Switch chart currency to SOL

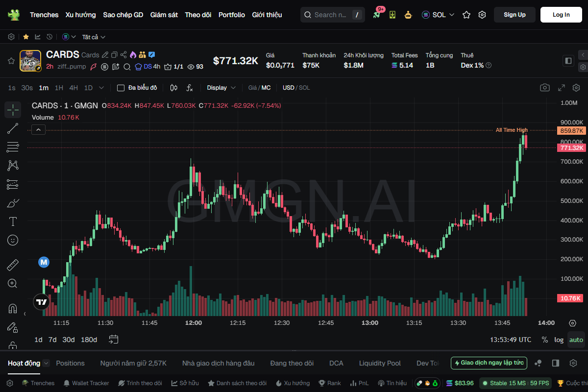304,88
